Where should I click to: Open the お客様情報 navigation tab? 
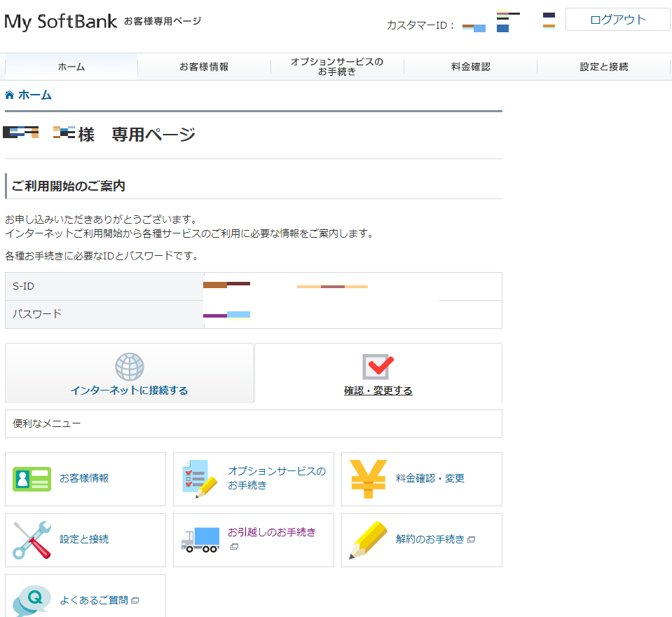pyautogui.click(x=204, y=67)
